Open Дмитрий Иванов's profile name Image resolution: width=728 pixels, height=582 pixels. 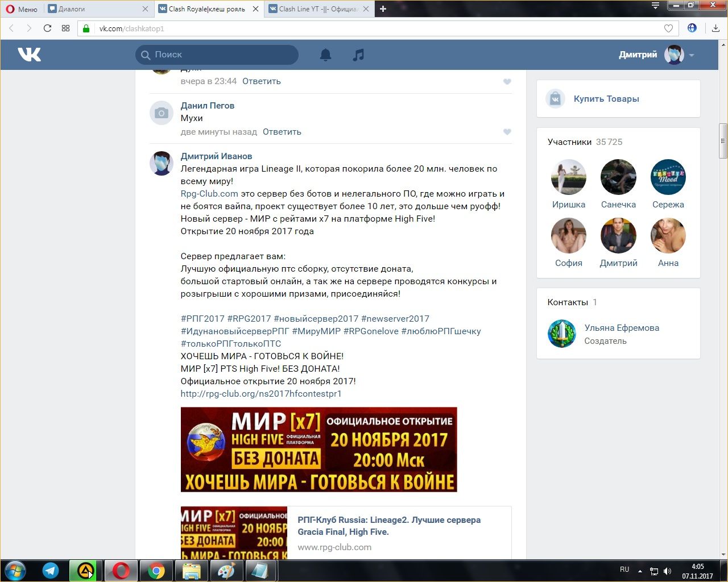(x=216, y=156)
